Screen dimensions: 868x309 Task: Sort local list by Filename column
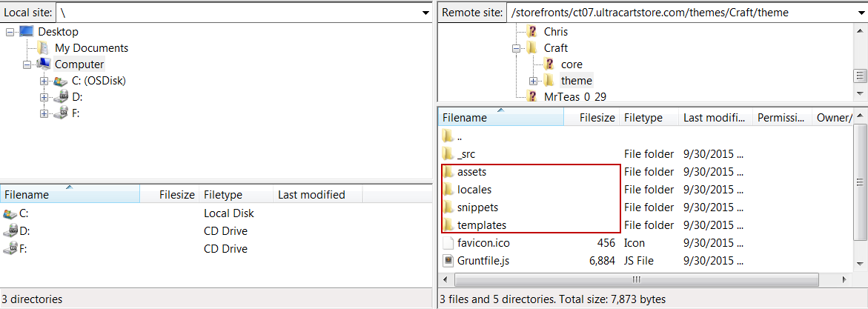tap(70, 194)
